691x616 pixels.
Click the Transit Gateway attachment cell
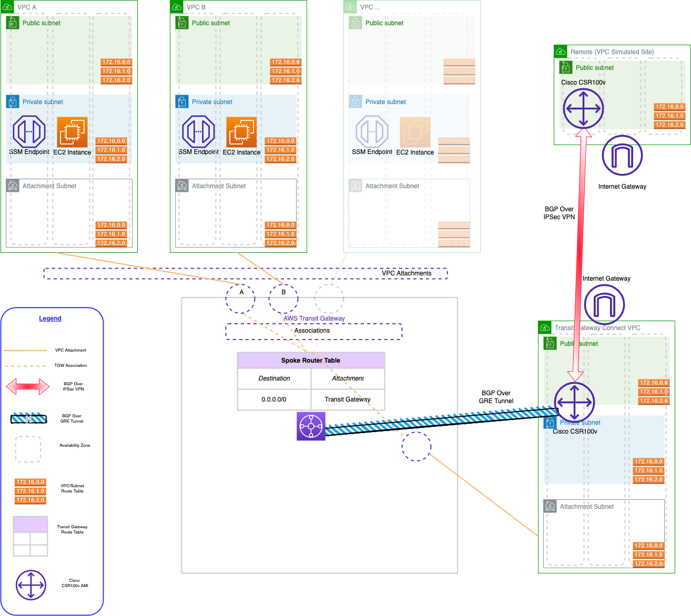(348, 399)
